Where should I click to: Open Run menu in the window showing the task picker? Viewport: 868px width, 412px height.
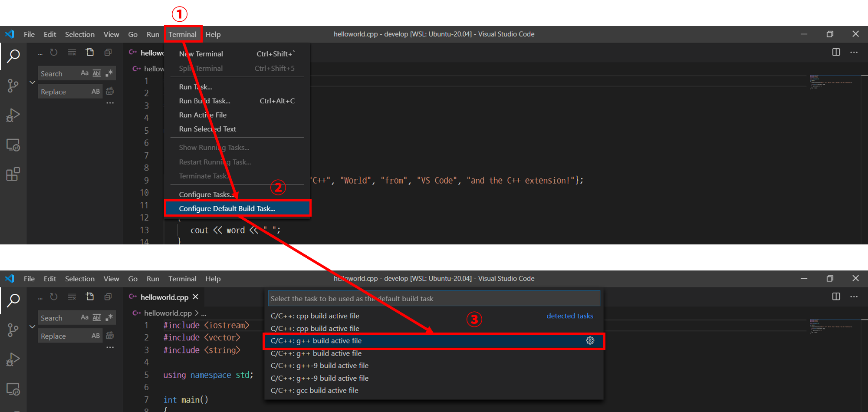tap(153, 279)
